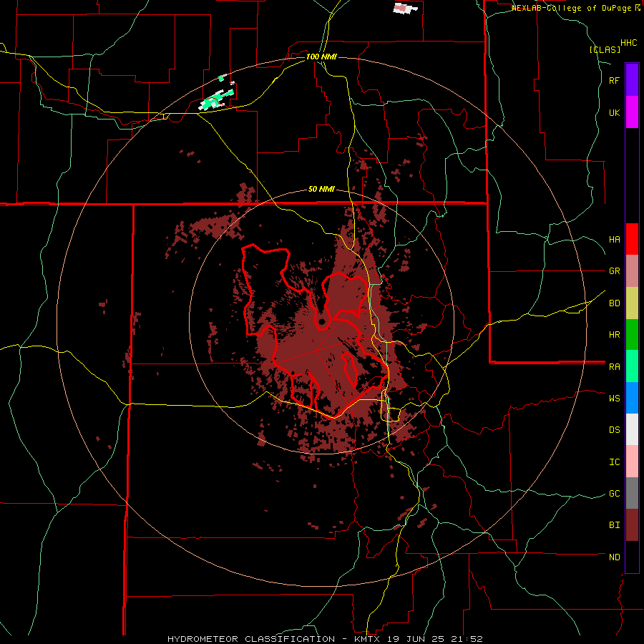Select the IC pink legend block
644x644 pixels.
click(x=632, y=462)
